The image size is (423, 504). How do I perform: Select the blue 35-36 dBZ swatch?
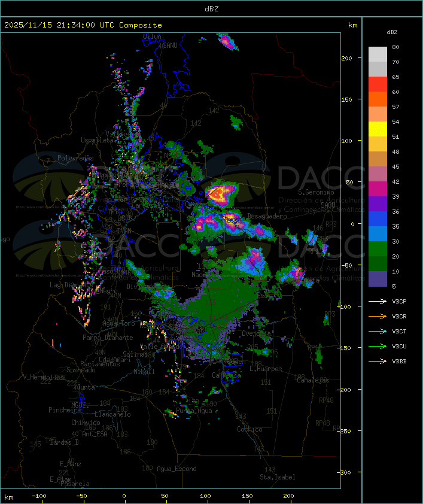[x=378, y=219]
